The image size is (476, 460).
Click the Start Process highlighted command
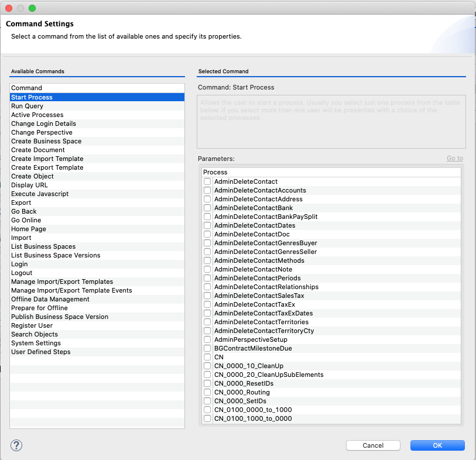97,97
